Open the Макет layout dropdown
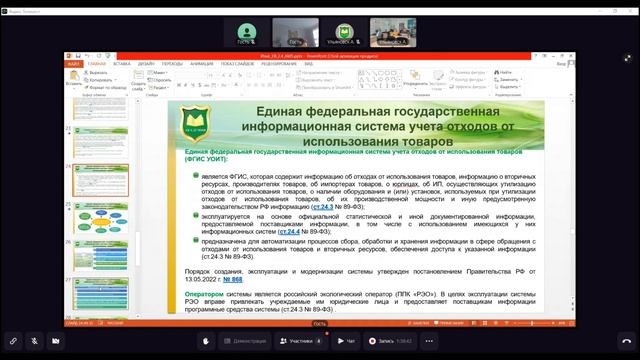 (x=158, y=73)
